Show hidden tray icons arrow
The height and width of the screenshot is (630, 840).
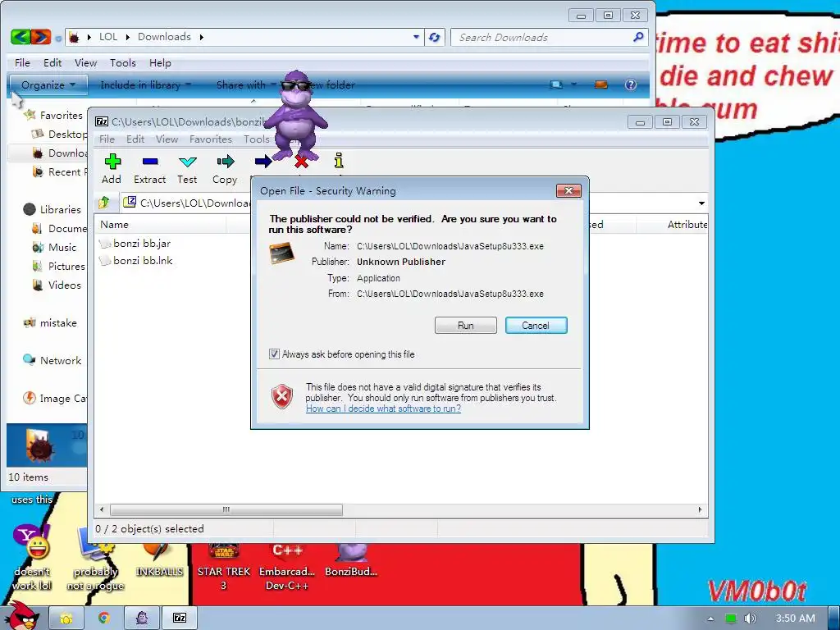[710, 619]
